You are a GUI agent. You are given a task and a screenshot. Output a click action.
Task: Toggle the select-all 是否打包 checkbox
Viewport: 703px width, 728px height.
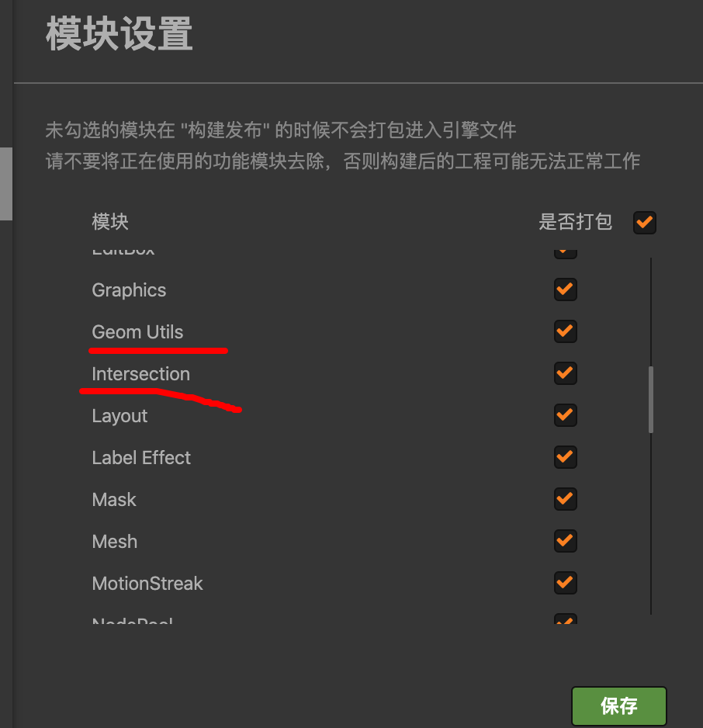coord(645,223)
